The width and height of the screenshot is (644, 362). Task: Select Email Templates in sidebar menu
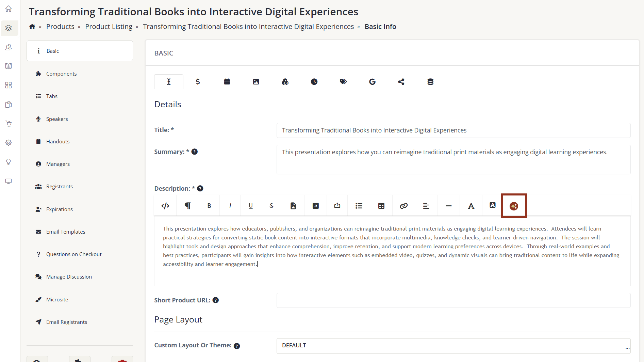(x=66, y=232)
